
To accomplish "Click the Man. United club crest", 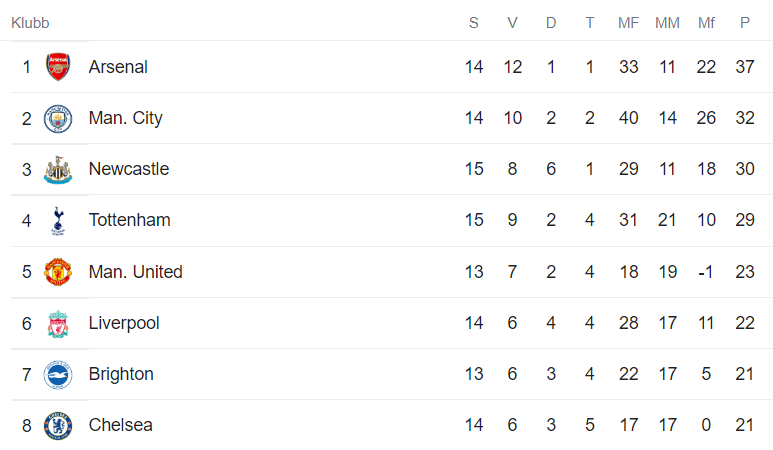I will coord(58,272).
